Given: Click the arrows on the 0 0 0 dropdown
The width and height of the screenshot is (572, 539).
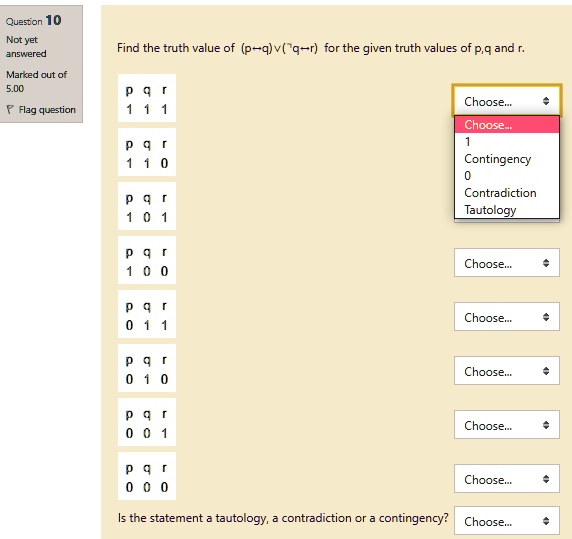Looking at the screenshot, I should point(546,479).
